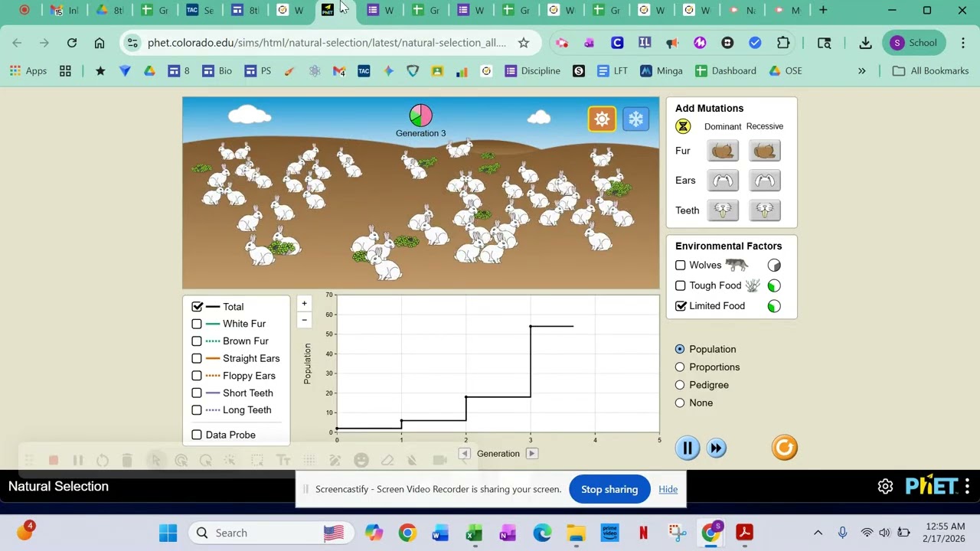
Task: Fast forward the simulation
Action: click(x=717, y=448)
